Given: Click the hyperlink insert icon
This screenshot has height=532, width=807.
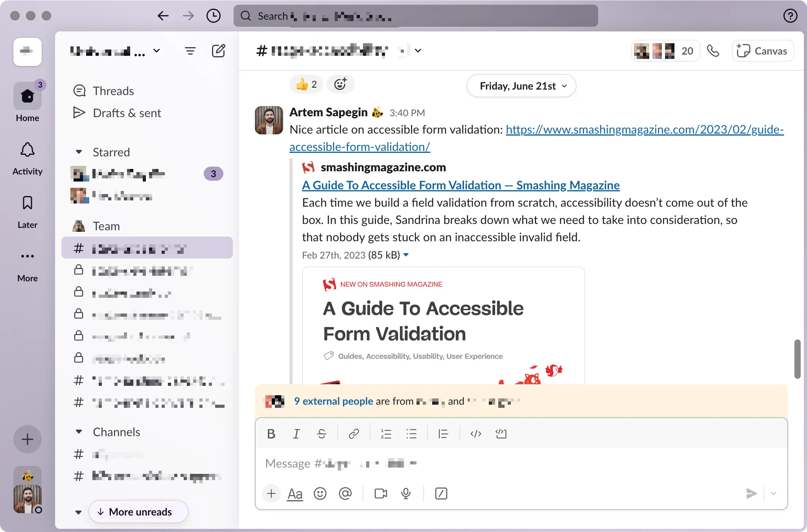Looking at the screenshot, I should [x=354, y=433].
